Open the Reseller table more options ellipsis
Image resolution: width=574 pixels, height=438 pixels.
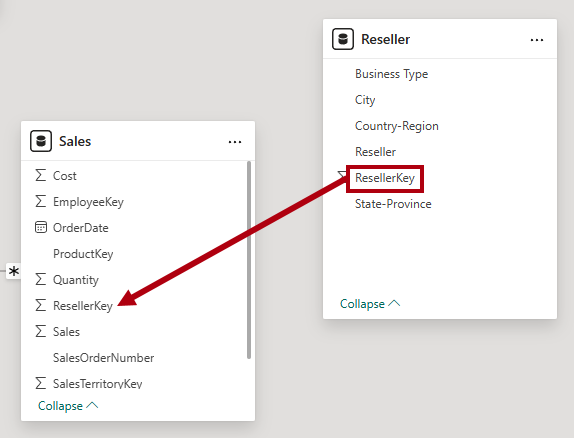[537, 40]
